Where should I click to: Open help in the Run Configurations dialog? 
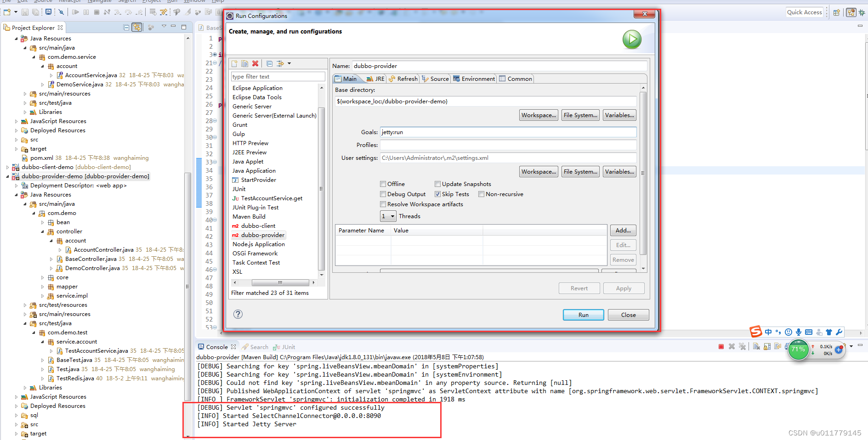click(x=238, y=314)
